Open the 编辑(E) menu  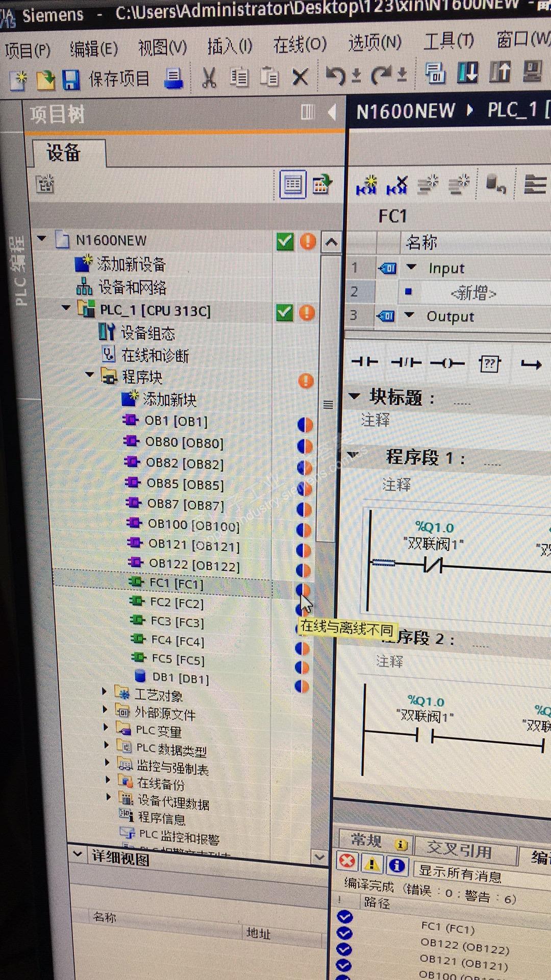(94, 48)
